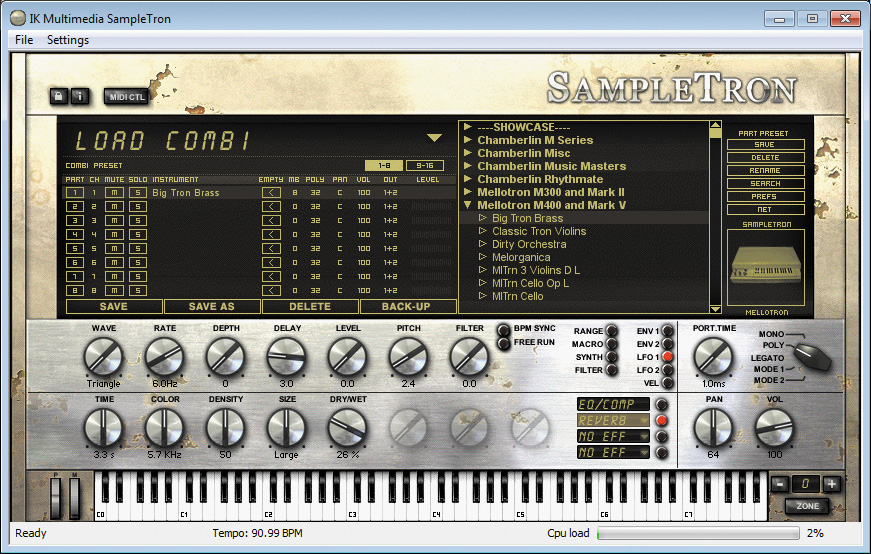Expand Chamberlin Misc folder
871x554 pixels.
468,153
